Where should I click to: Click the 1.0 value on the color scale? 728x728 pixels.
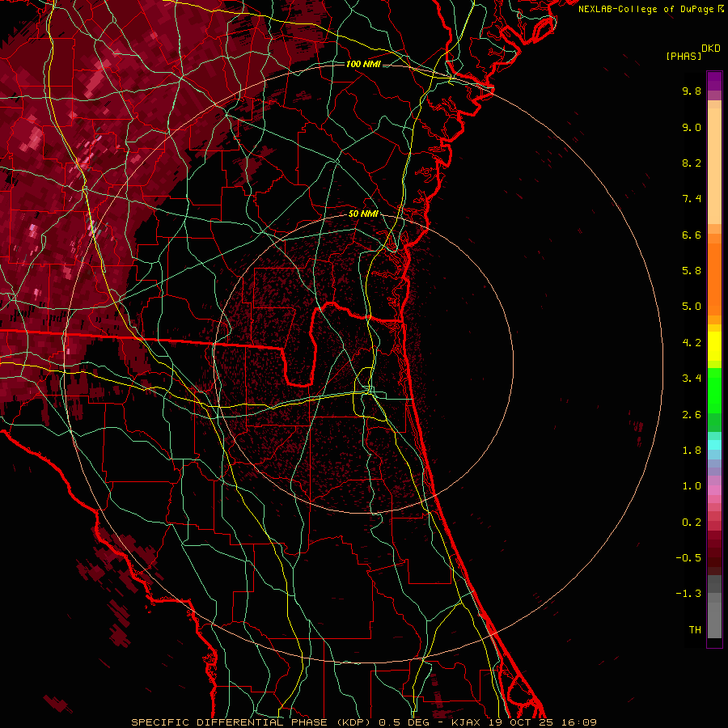(x=692, y=486)
